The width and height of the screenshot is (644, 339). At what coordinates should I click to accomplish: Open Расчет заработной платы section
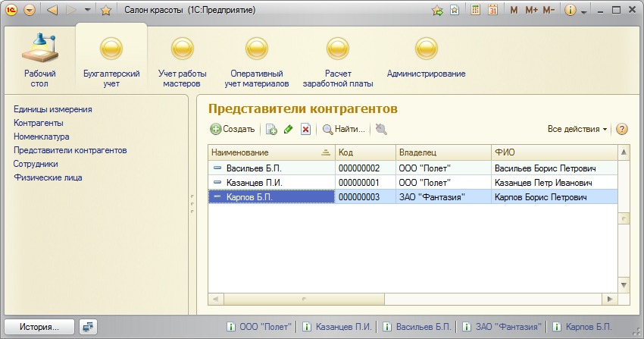[x=338, y=61]
